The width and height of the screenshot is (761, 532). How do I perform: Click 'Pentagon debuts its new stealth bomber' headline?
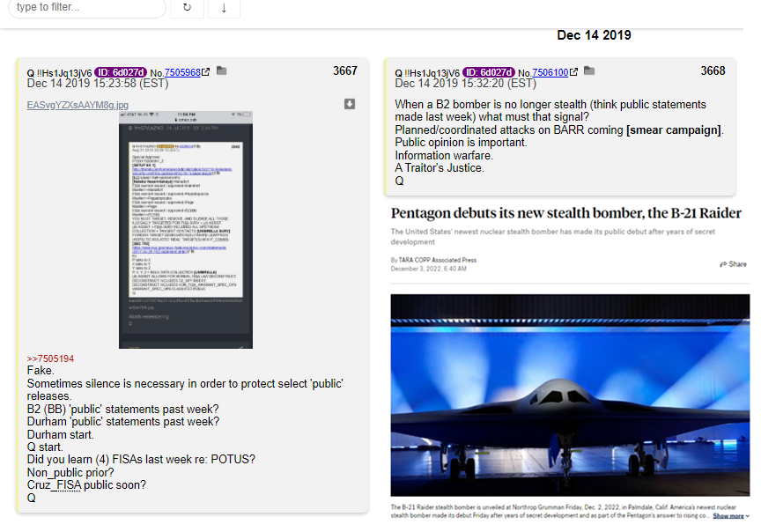[565, 213]
